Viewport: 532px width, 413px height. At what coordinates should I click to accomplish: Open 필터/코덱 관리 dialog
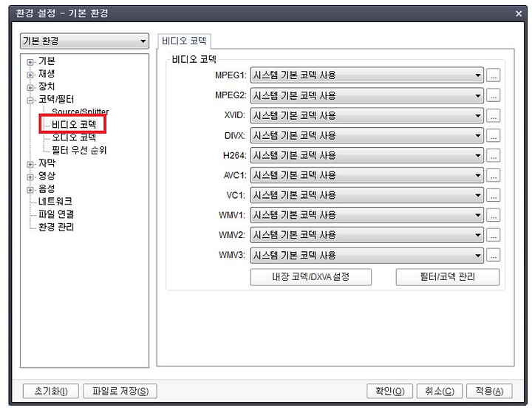[448, 277]
